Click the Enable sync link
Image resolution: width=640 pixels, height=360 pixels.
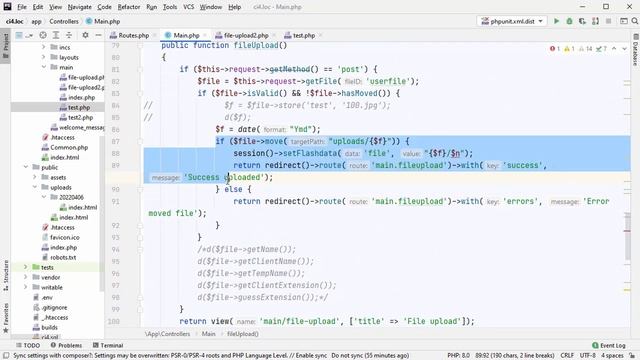click(311, 356)
